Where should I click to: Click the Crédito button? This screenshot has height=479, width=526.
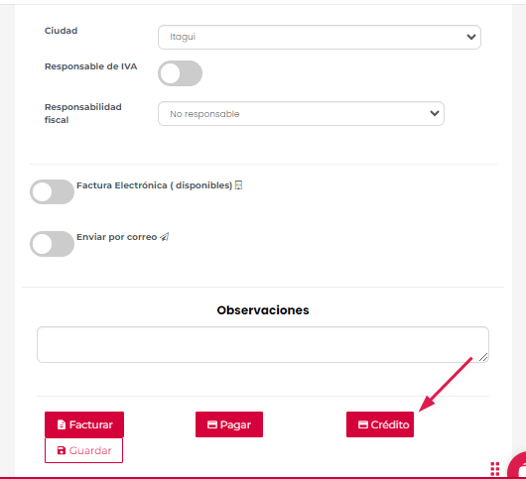pyautogui.click(x=380, y=425)
